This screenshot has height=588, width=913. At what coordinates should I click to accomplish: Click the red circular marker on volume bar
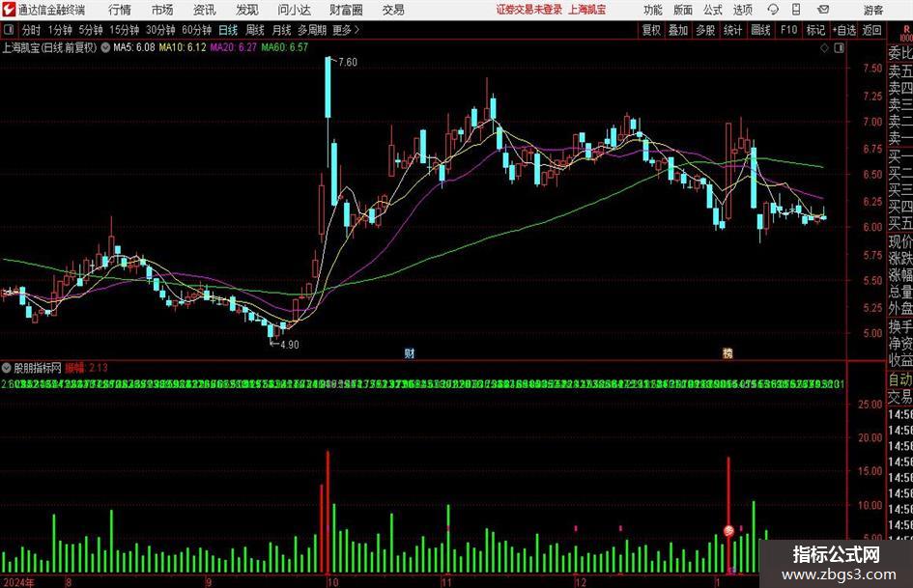point(728,530)
